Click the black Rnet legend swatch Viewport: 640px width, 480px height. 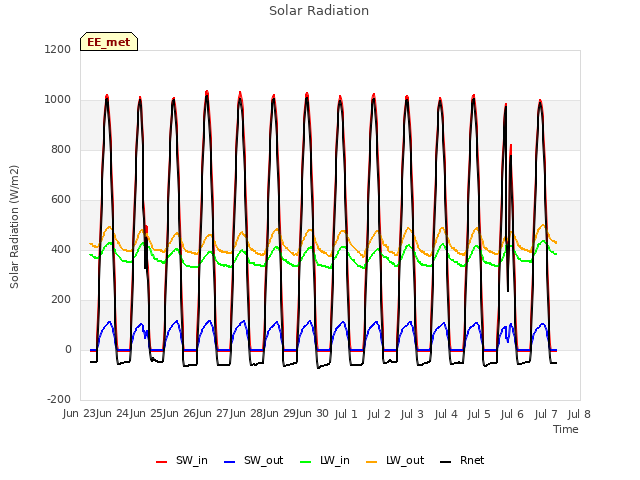pos(446,462)
